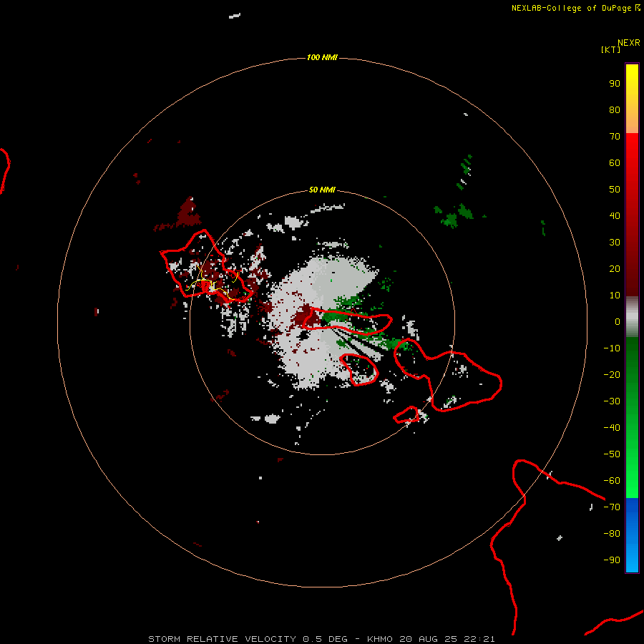Click the 90 value on the velocity scale
Screen dimensions: 644x644
615,84
